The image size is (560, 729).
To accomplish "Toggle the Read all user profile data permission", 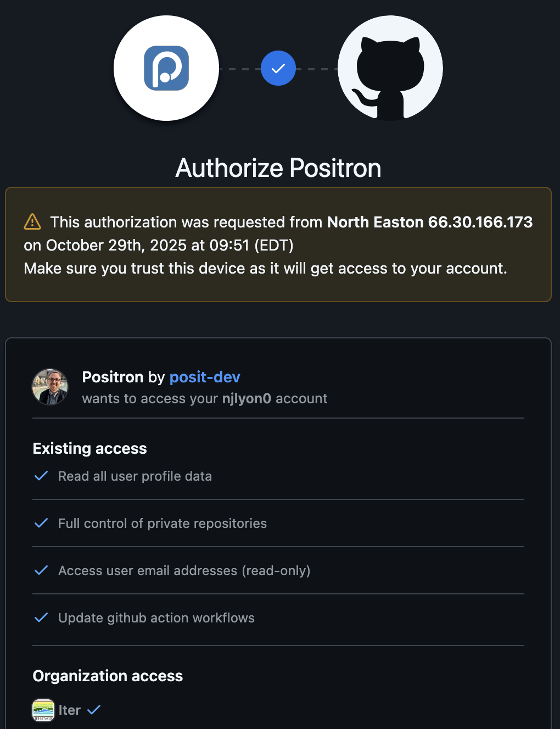I will click(135, 476).
